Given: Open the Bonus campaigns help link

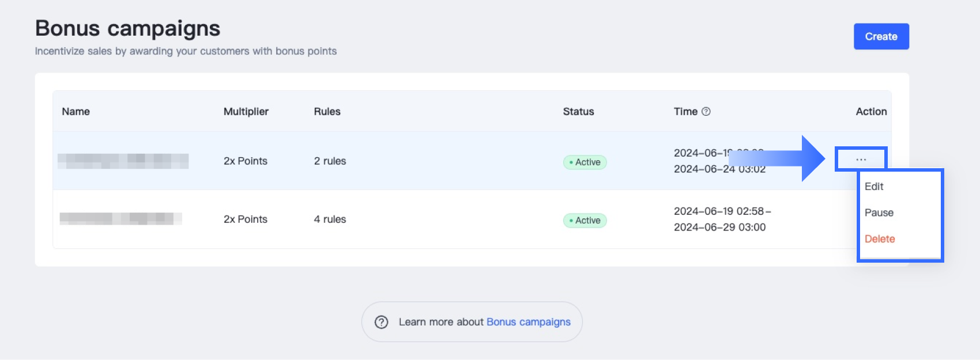Looking at the screenshot, I should point(528,322).
